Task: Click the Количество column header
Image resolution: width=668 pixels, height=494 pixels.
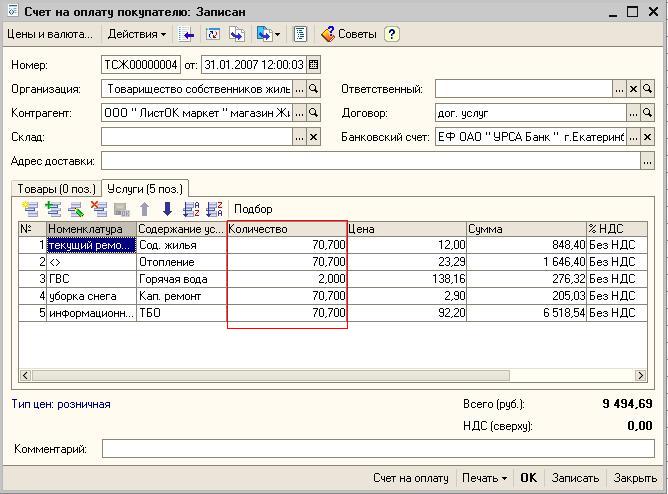Action: [x=287, y=229]
